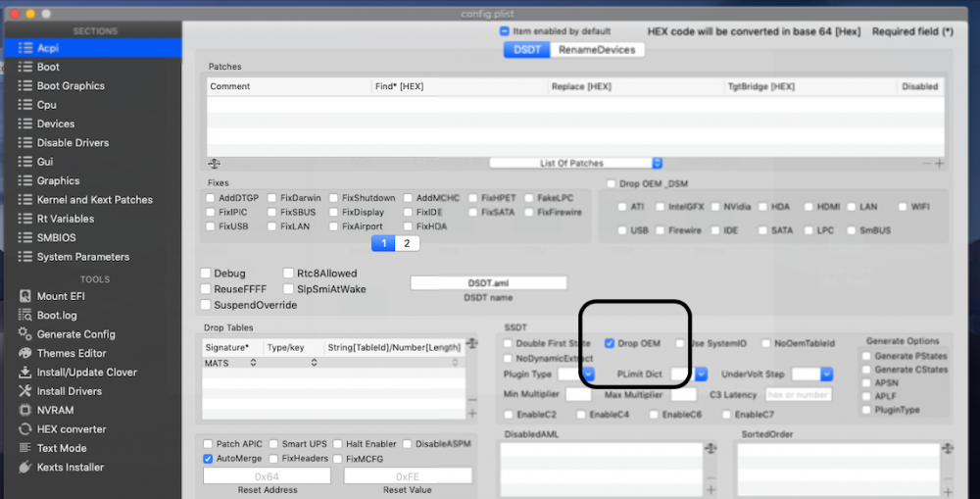The image size is (980, 499).
Task: Click the DisabledAML add plus button
Action: (710, 490)
